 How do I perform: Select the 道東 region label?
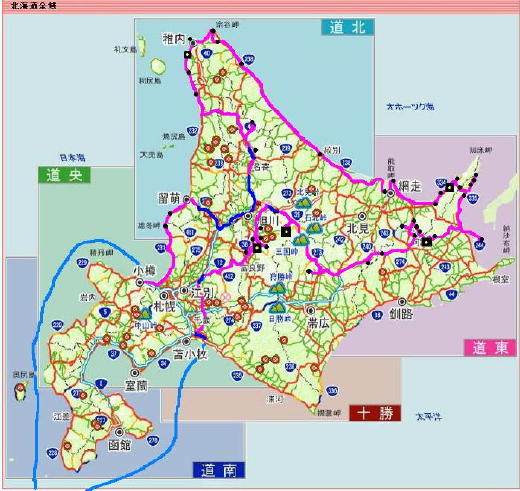[x=490, y=348]
